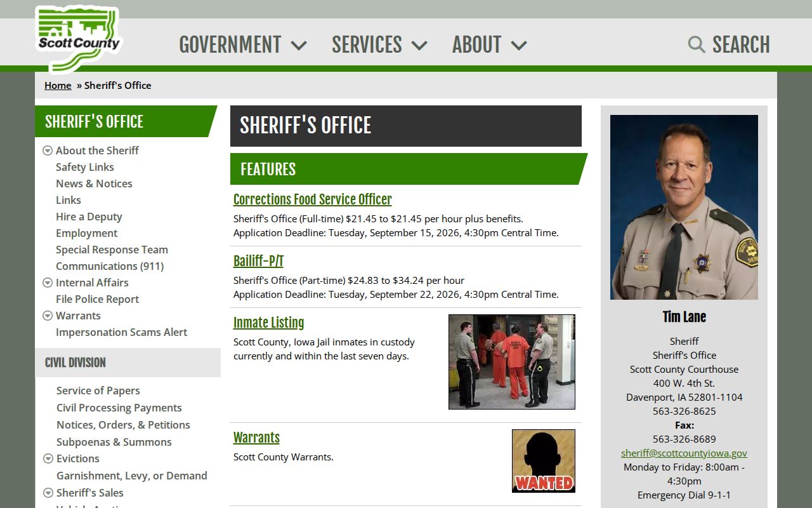
Task: Email sheriff@scottcountyiowa.gov
Action: click(x=684, y=453)
